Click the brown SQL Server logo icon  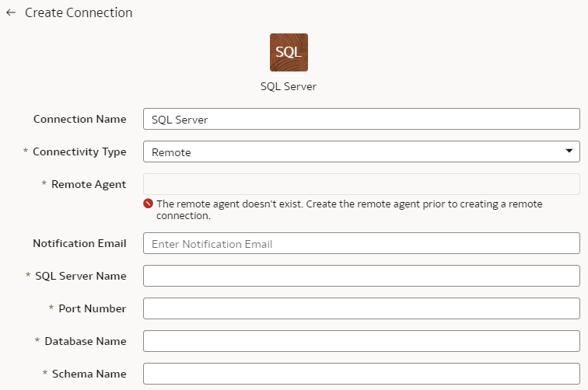289,53
